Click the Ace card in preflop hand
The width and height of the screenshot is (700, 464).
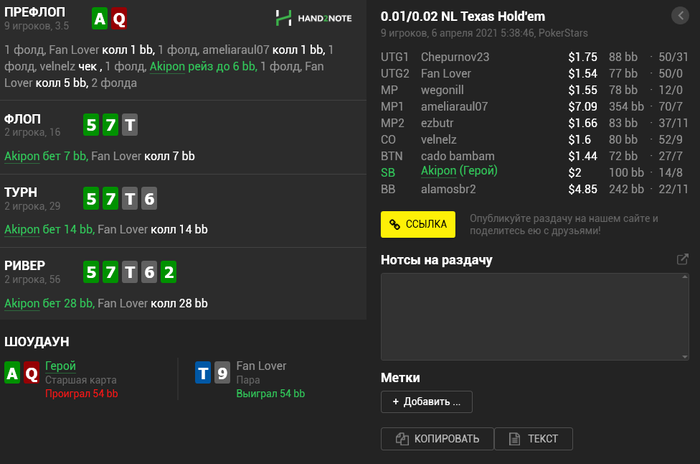coord(98,18)
